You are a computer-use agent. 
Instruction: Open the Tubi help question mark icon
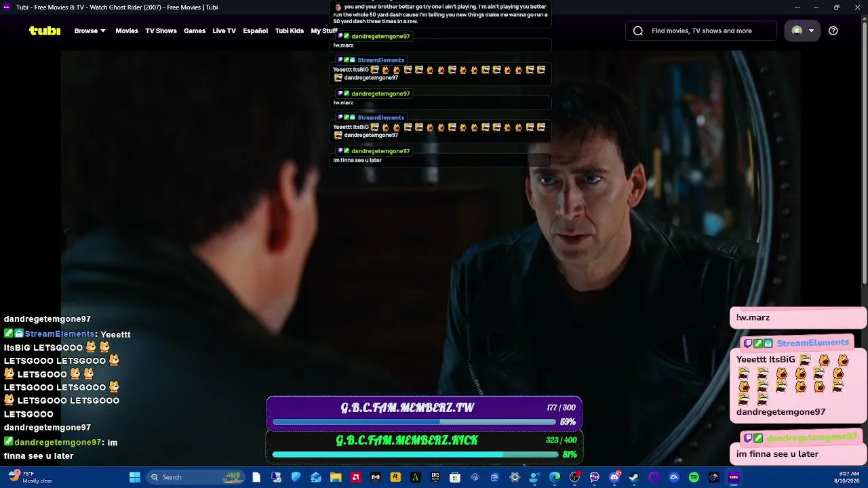pos(833,30)
